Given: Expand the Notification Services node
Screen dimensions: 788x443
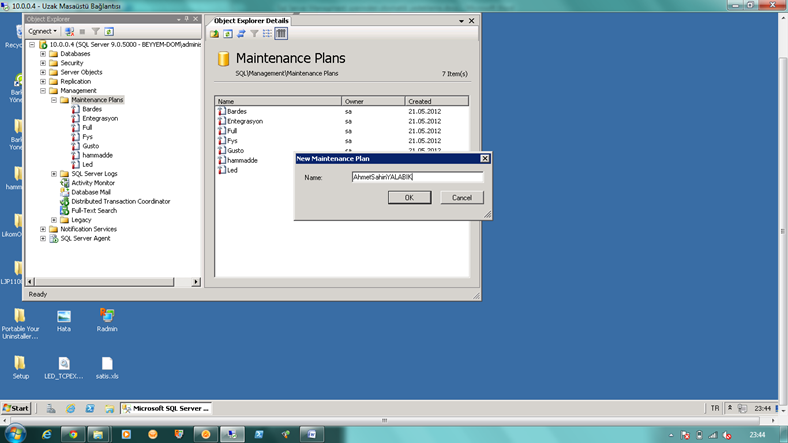Looking at the screenshot, I should pos(43,229).
